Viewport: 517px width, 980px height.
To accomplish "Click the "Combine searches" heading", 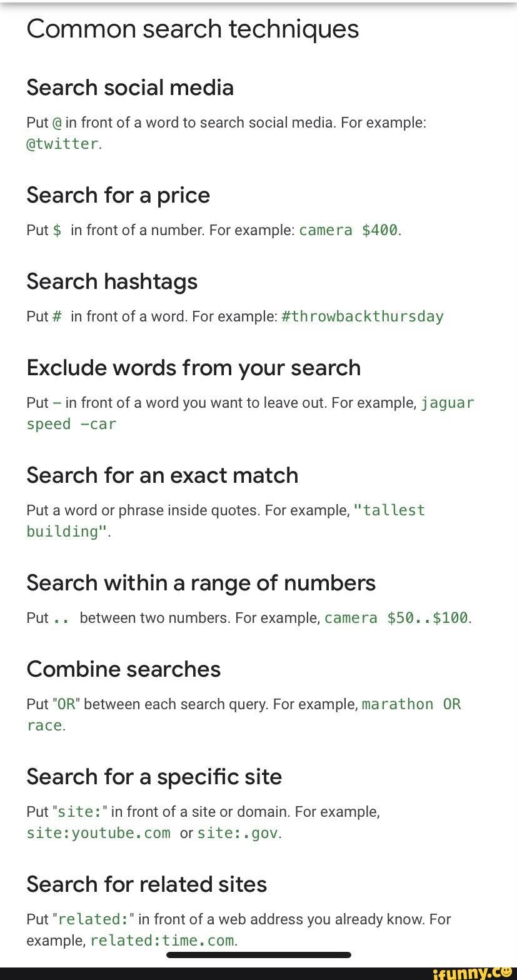I will [x=124, y=669].
